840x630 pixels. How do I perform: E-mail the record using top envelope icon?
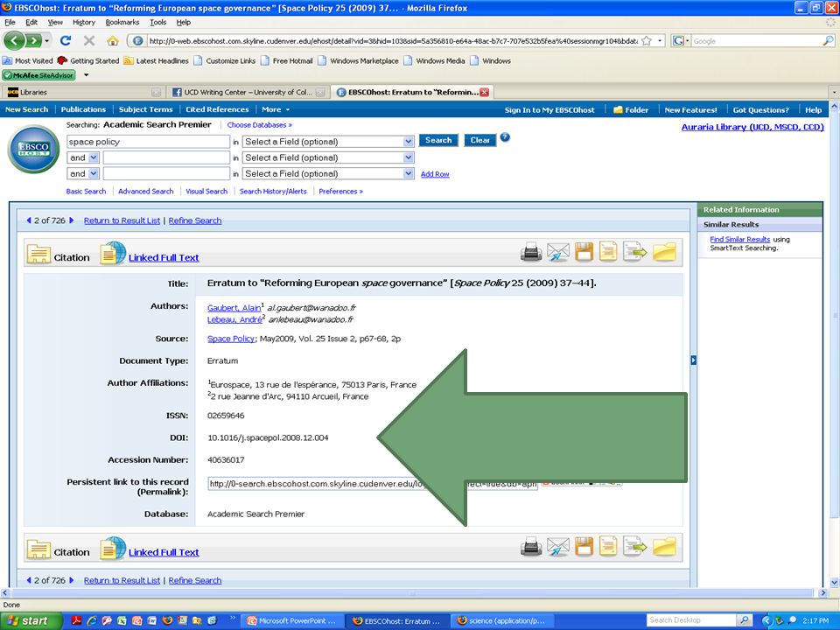(x=557, y=252)
